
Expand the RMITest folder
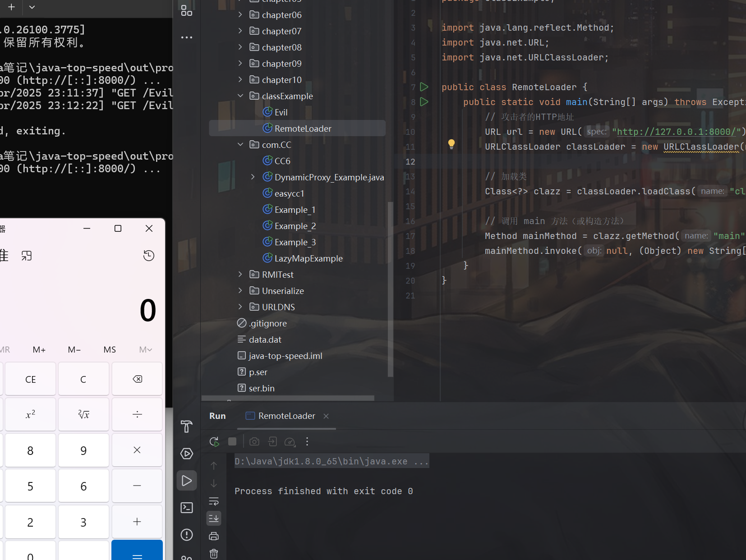(240, 275)
